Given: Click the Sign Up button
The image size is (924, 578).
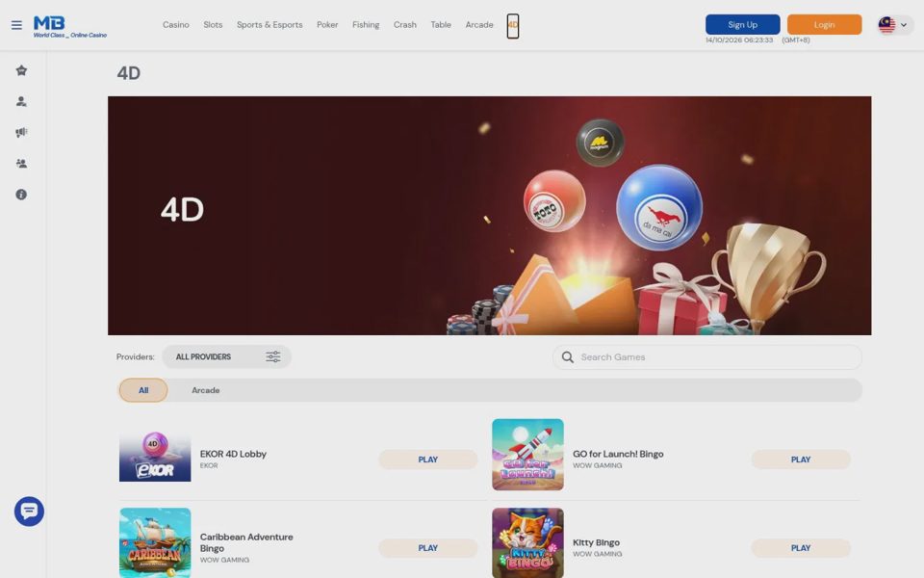Looking at the screenshot, I should pyautogui.click(x=742, y=25).
